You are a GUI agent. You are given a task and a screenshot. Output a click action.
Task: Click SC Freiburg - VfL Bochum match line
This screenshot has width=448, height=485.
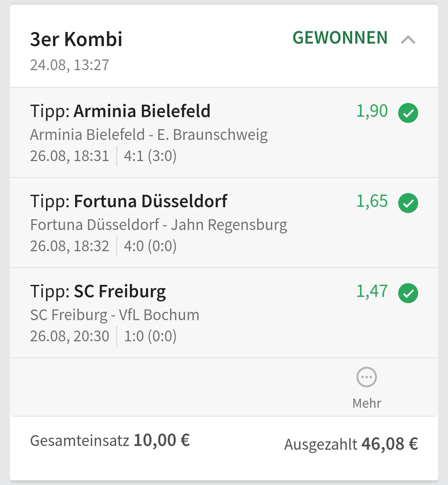[x=114, y=315]
